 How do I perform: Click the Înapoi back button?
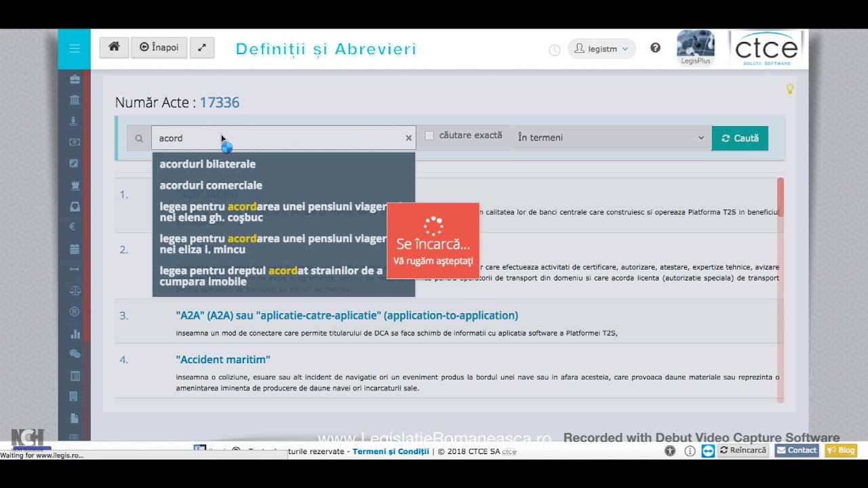(x=159, y=47)
